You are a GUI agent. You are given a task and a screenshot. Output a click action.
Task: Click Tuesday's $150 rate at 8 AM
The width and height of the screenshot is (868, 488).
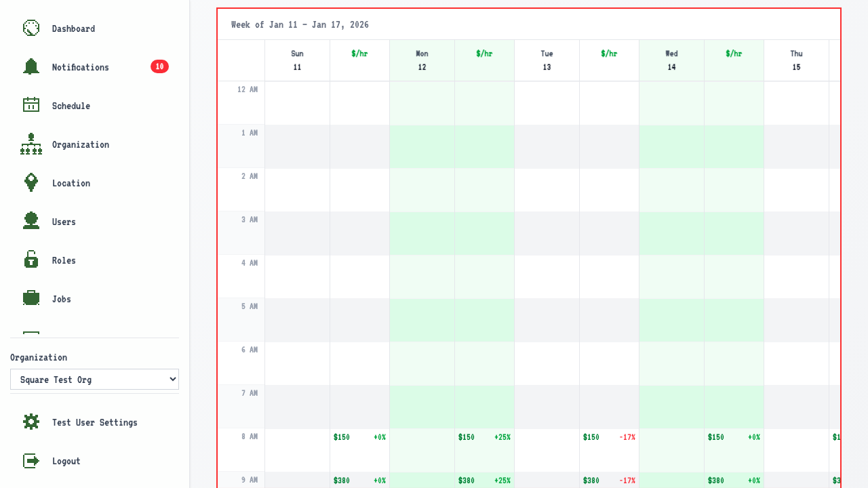click(x=591, y=437)
